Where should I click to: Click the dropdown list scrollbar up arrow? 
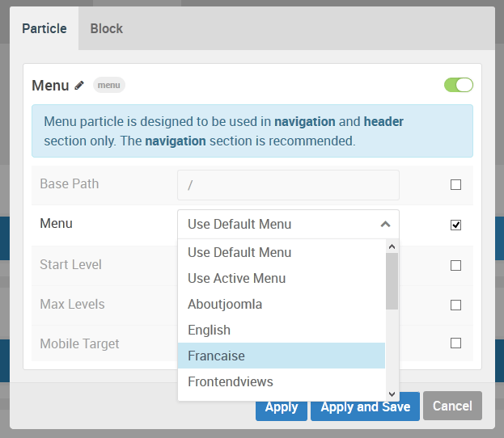[392, 246]
